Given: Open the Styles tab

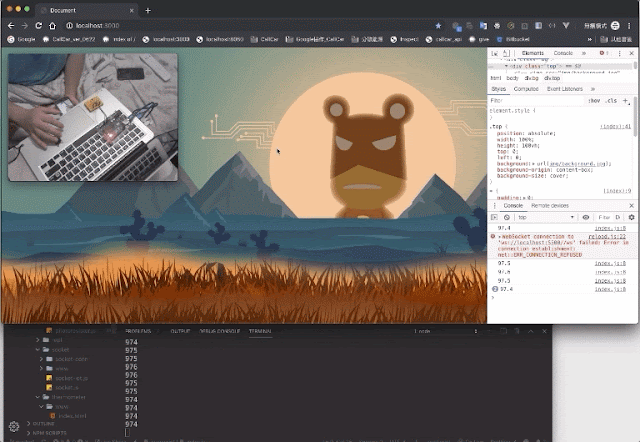Looking at the screenshot, I should pyautogui.click(x=498, y=89).
